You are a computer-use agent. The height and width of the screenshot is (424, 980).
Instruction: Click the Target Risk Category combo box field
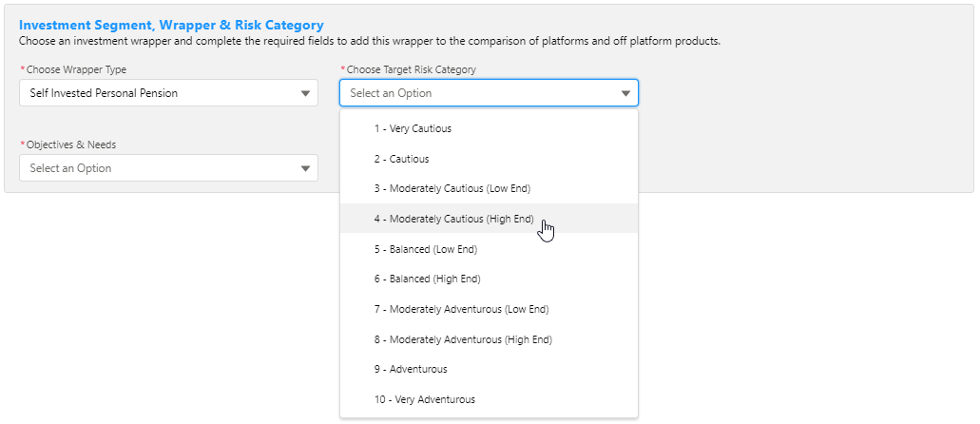pyautogui.click(x=475, y=93)
